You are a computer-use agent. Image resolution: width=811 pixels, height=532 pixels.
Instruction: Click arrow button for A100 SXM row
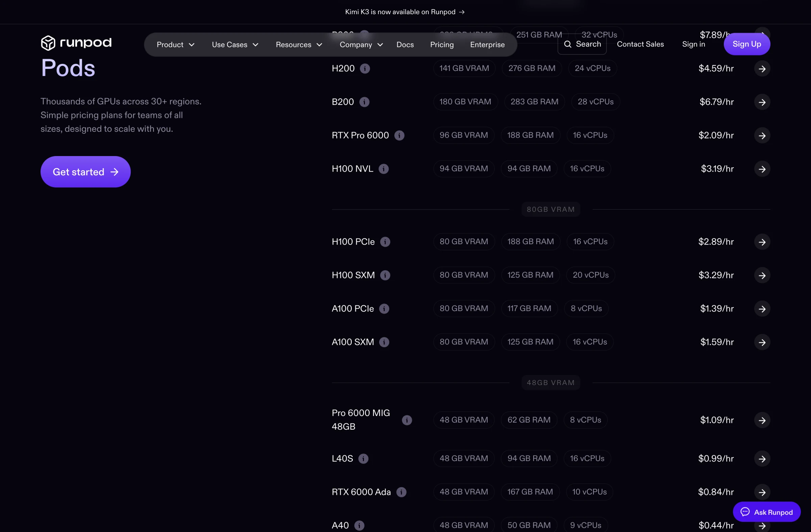click(x=762, y=341)
